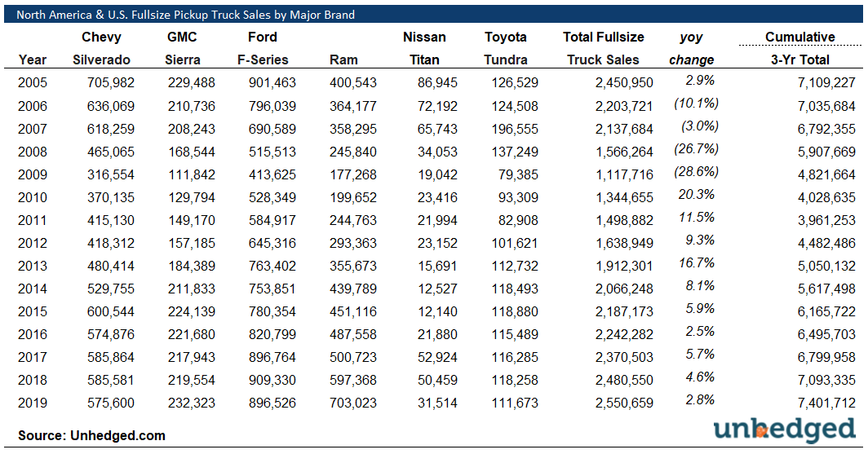
Task: Click the unhedged logo
Action: pyautogui.click(x=785, y=431)
